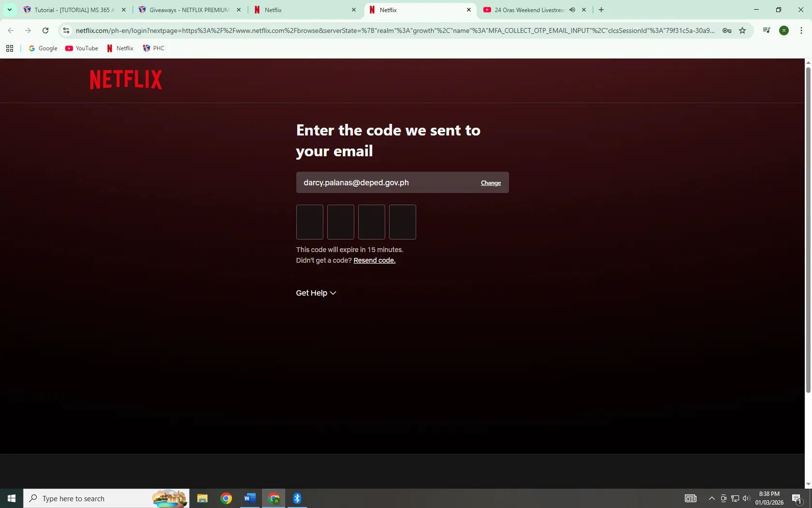The height and width of the screenshot is (508, 812).
Task: Expand the Get Help section
Action: click(316, 293)
